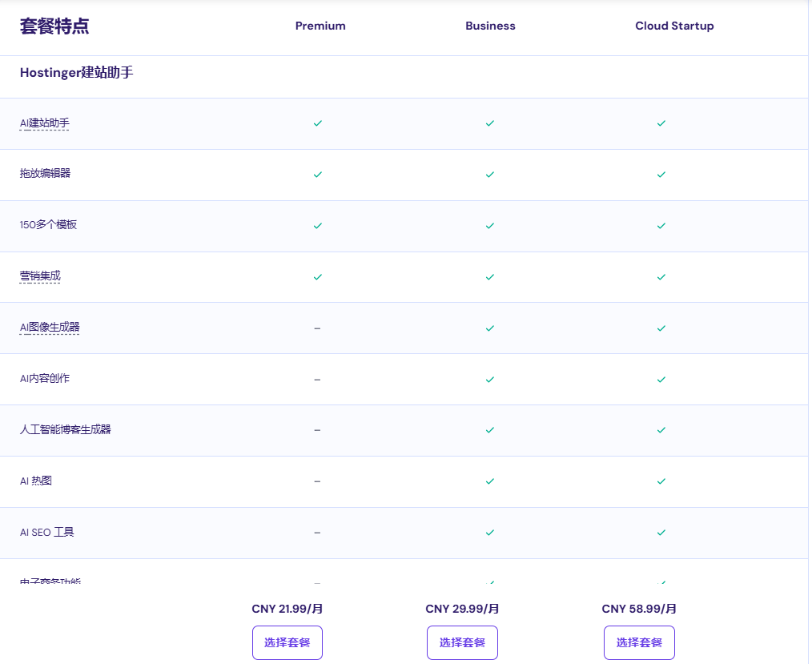The width and height of the screenshot is (812, 664).
Task: Click the dash under Premium for AI图像生成器
Action: [318, 328]
